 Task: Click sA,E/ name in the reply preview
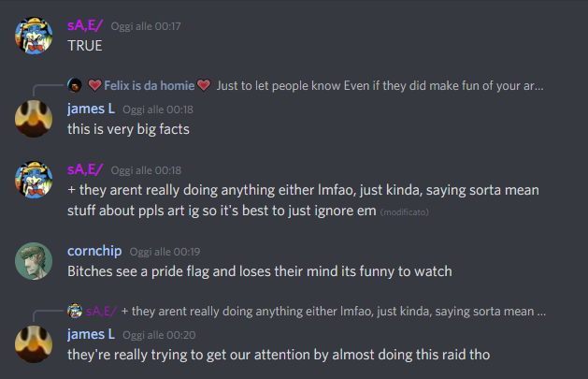[101, 311]
